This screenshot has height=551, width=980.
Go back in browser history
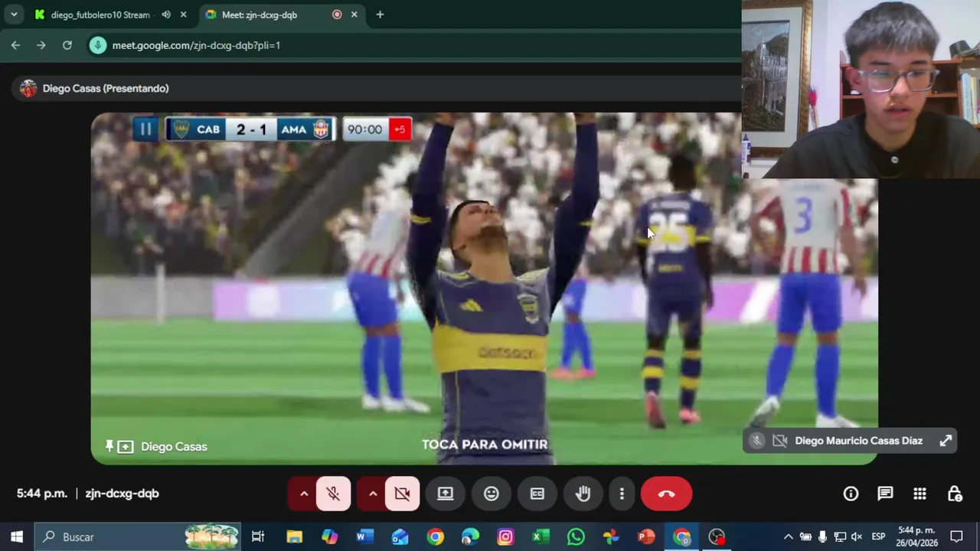point(15,45)
